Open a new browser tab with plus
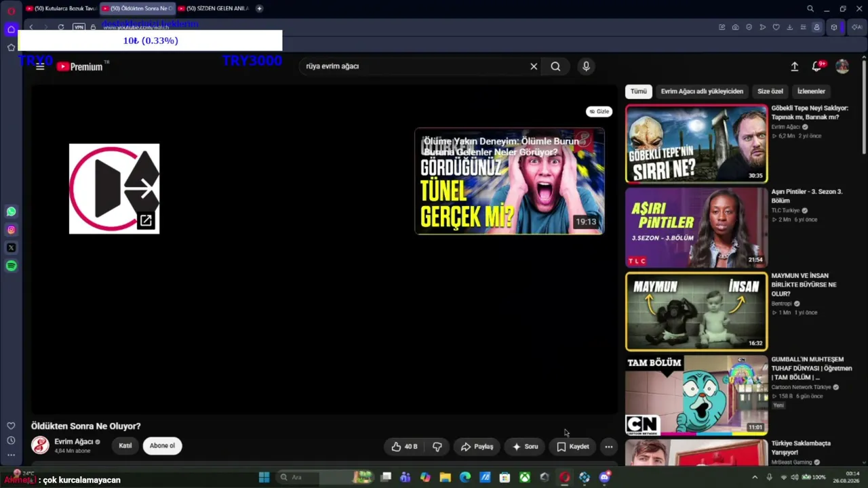868x488 pixels. point(259,8)
